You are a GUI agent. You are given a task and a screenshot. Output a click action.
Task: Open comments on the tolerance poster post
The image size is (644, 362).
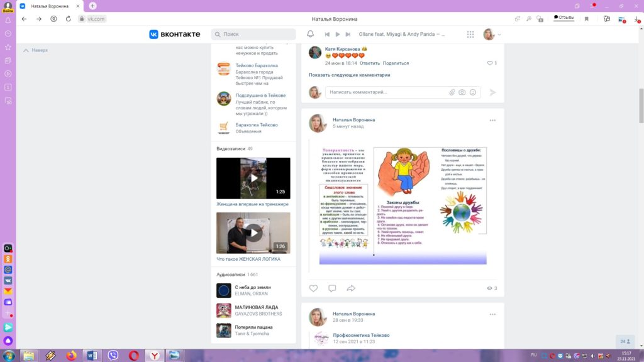pyautogui.click(x=332, y=288)
